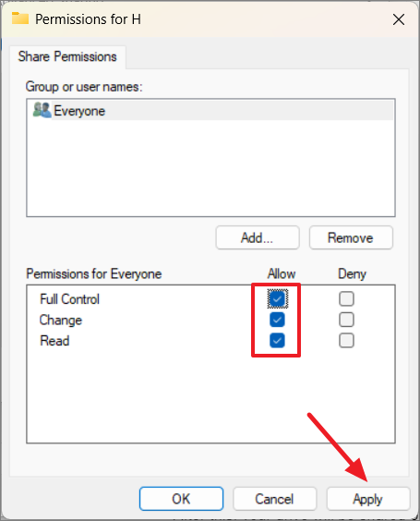Image resolution: width=420 pixels, height=521 pixels.
Task: Click the folder icon in the title bar
Action: (x=20, y=18)
